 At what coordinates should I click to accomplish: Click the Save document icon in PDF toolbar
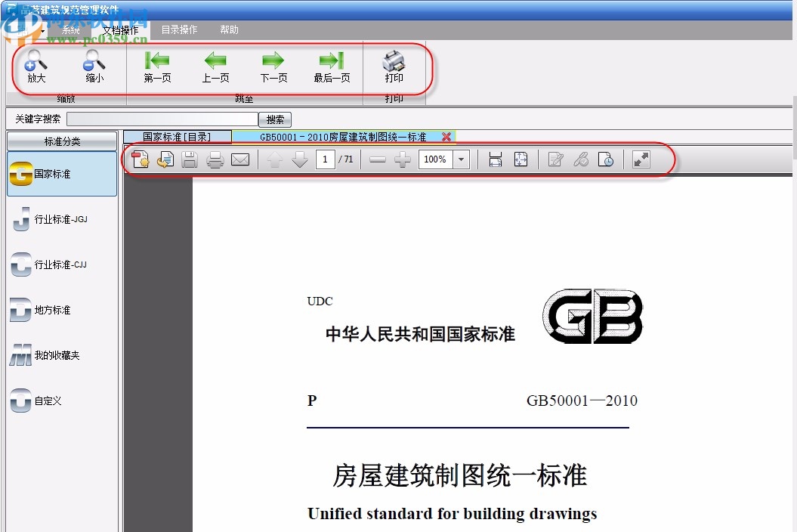(x=190, y=159)
